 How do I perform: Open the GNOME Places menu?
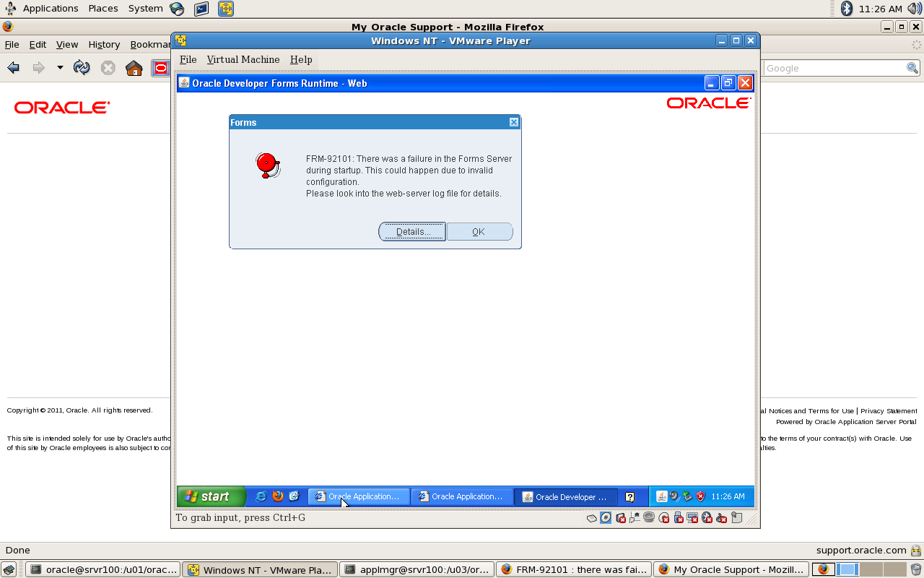pyautogui.click(x=103, y=9)
